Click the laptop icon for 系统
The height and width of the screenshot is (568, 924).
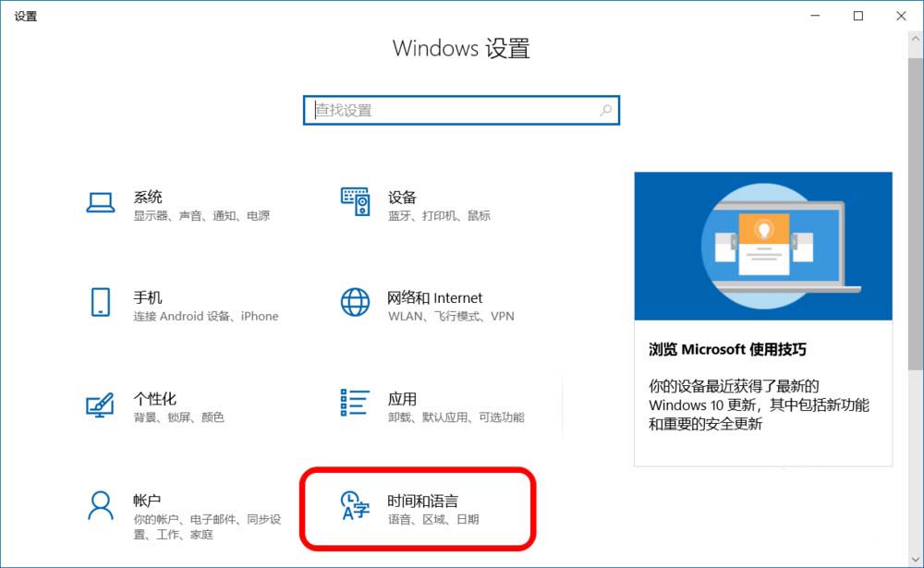[100, 202]
